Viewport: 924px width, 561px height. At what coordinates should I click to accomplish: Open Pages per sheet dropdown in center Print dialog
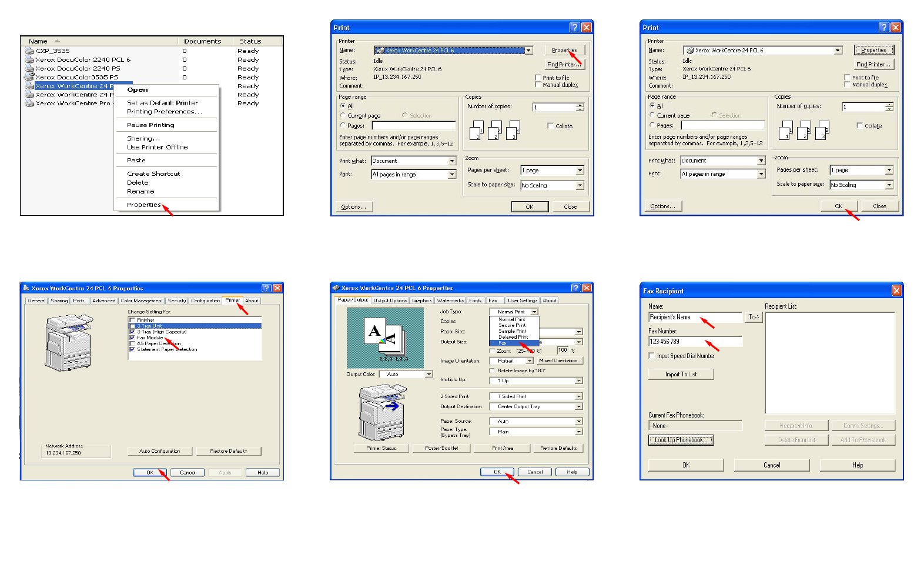580,171
